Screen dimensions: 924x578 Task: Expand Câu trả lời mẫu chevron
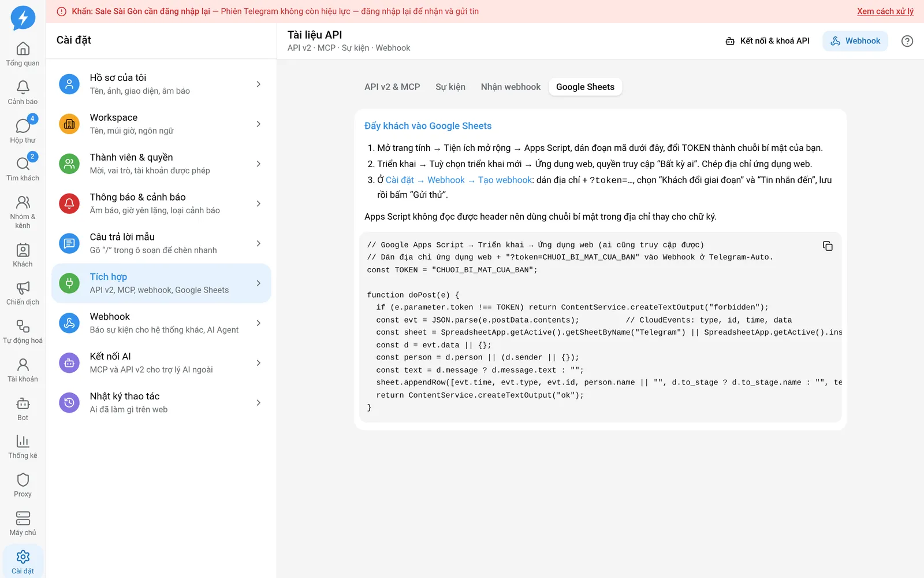pos(258,244)
